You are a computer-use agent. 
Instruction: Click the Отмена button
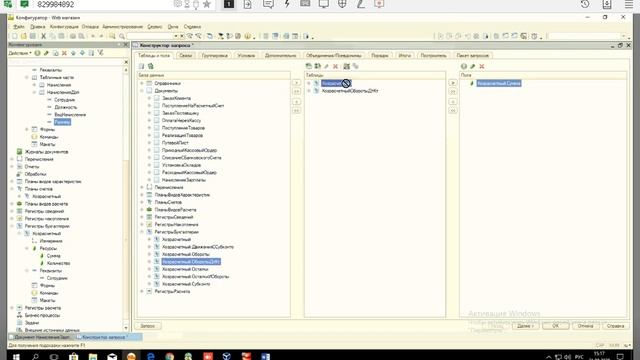click(585, 326)
